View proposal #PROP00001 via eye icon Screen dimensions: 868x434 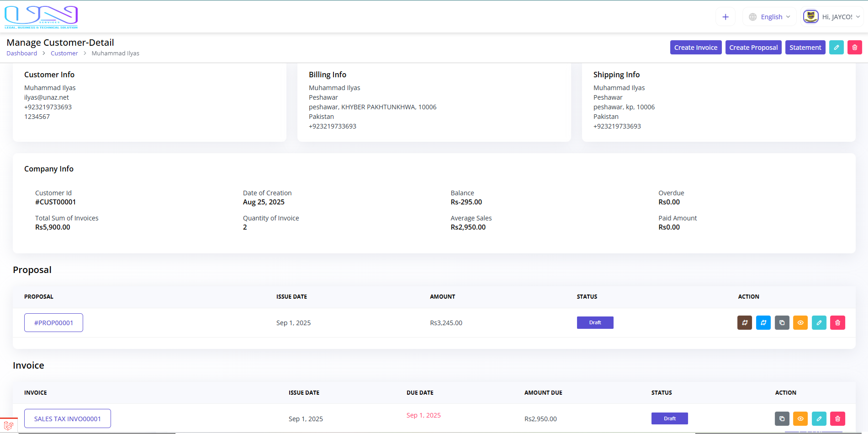[x=800, y=323]
